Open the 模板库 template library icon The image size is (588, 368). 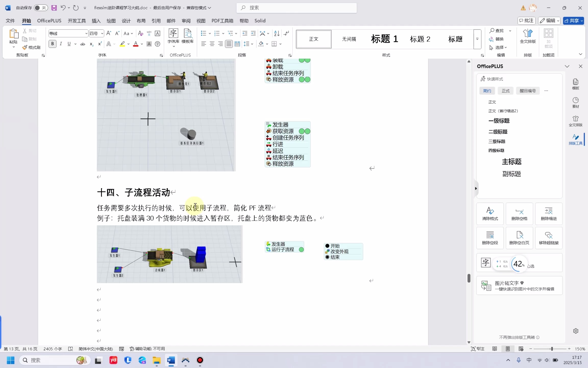pos(188,37)
